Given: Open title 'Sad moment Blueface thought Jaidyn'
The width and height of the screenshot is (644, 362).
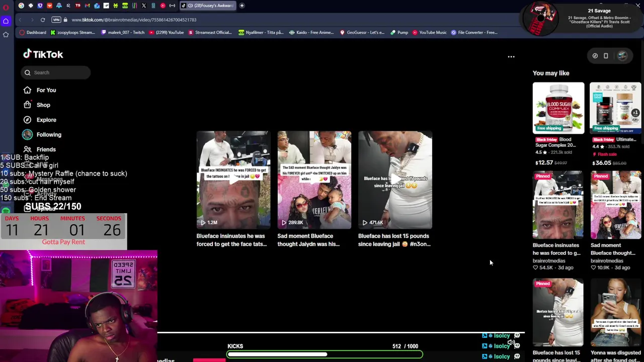Looking at the screenshot, I should 308,240.
